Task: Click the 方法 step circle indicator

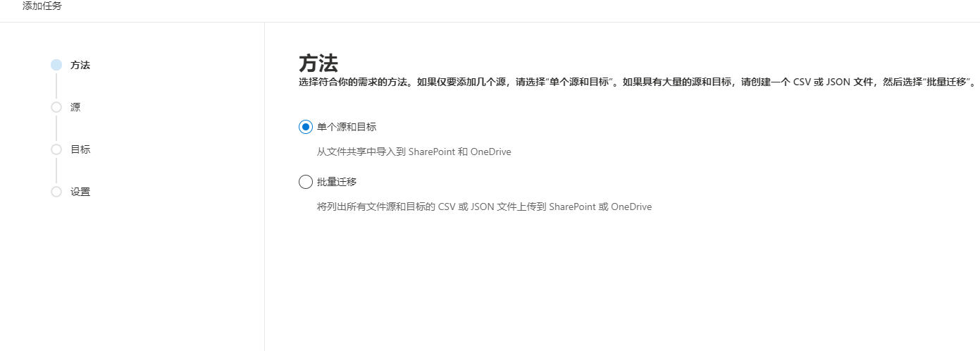Action: coord(56,65)
